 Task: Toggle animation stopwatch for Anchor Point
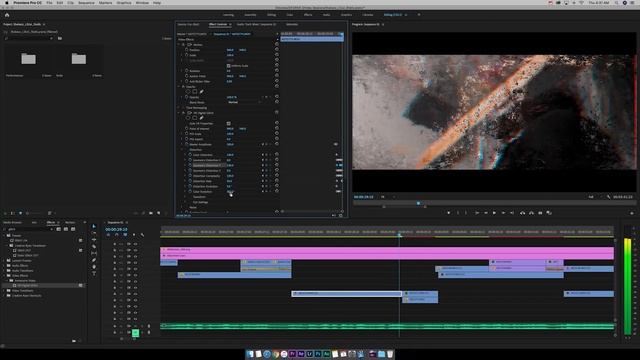[187, 76]
